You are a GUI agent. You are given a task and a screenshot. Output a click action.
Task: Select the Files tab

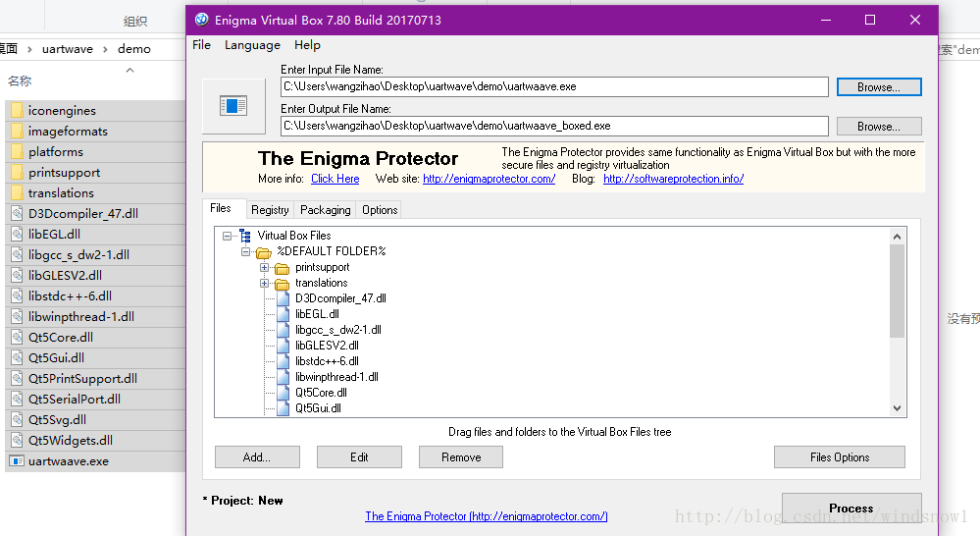220,208
